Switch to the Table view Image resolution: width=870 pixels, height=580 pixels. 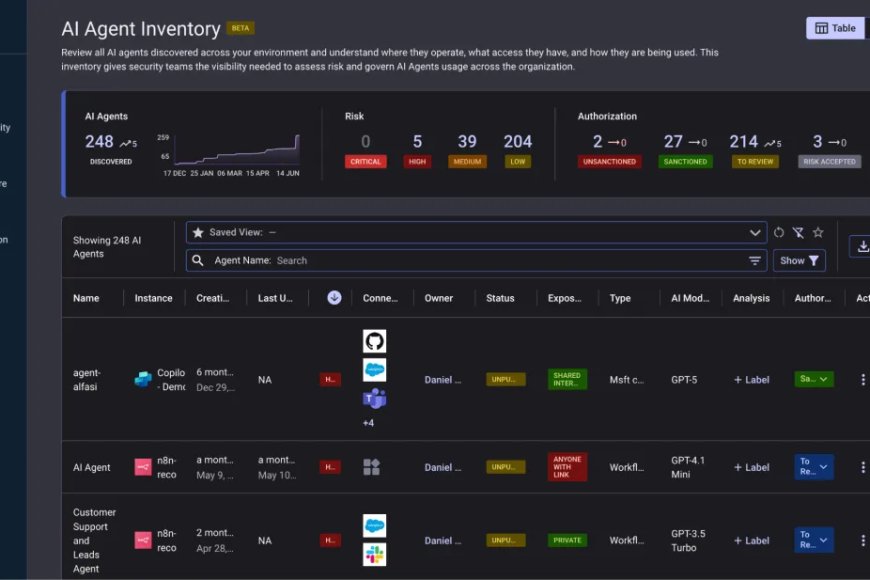click(835, 28)
